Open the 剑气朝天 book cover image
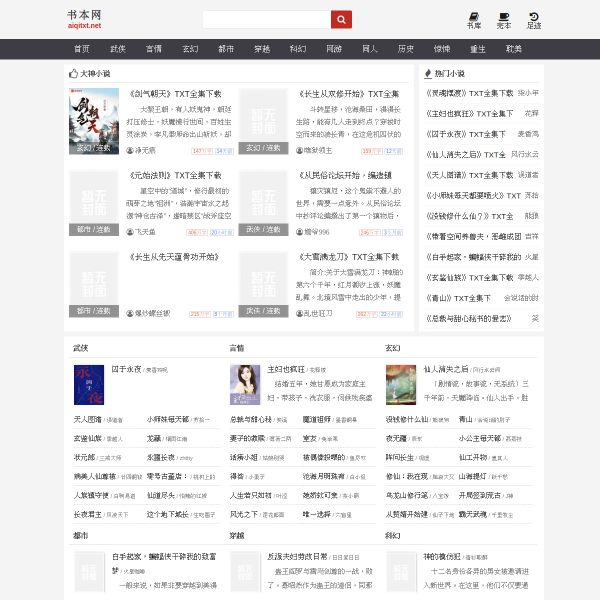Screen dimensions: 600x600 pos(94,121)
